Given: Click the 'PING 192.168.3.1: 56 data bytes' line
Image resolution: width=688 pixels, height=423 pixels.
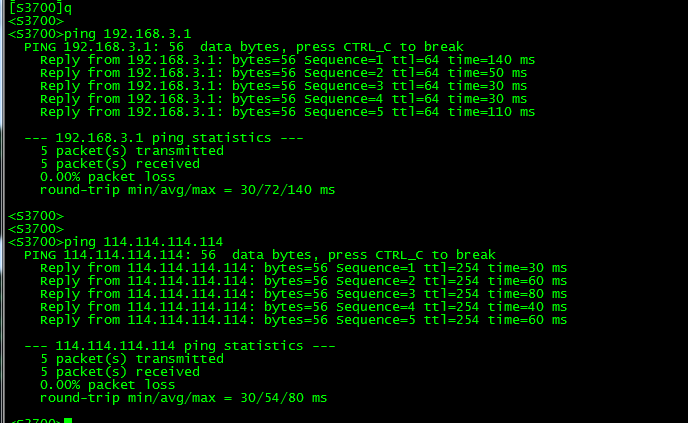Looking at the screenshot, I should click(244, 47).
